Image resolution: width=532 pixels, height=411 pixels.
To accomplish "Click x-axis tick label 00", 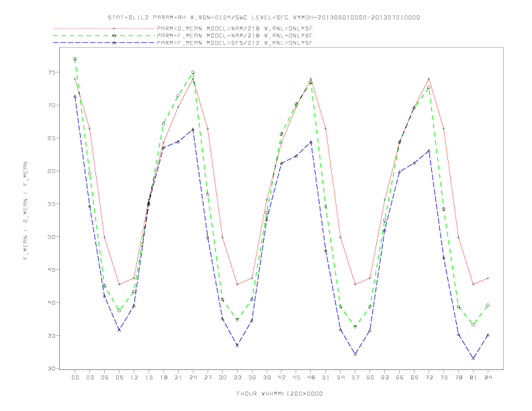I will point(75,377).
